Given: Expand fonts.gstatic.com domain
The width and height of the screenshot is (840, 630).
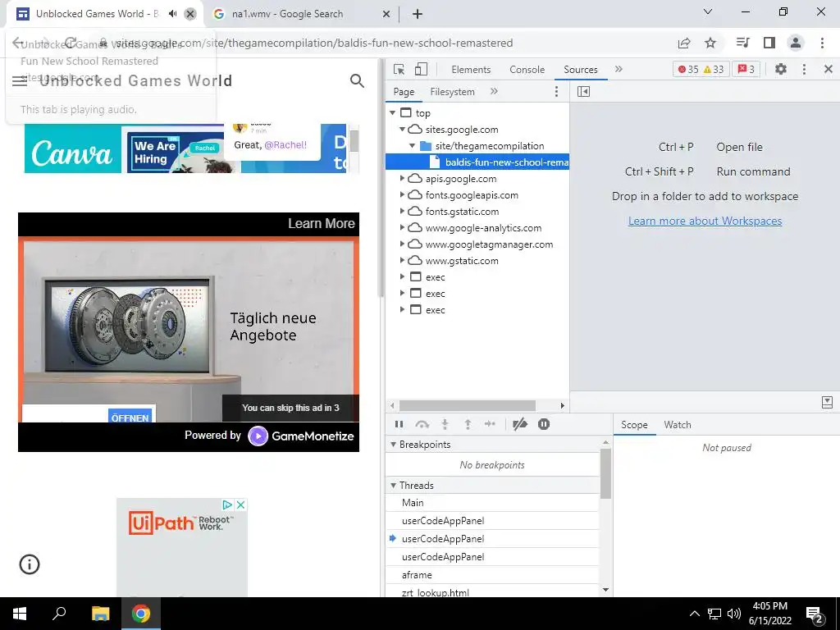Looking at the screenshot, I should (x=402, y=211).
